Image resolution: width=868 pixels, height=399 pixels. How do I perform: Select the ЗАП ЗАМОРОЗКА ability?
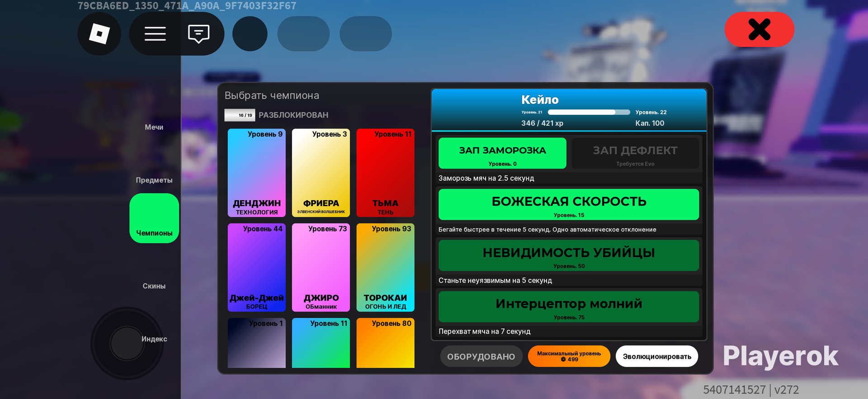502,153
